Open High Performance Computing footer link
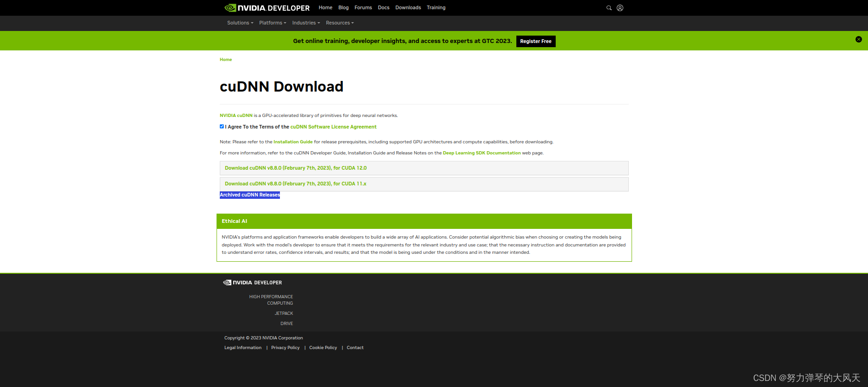Screen dimensions: 868x387 [x=271, y=300]
